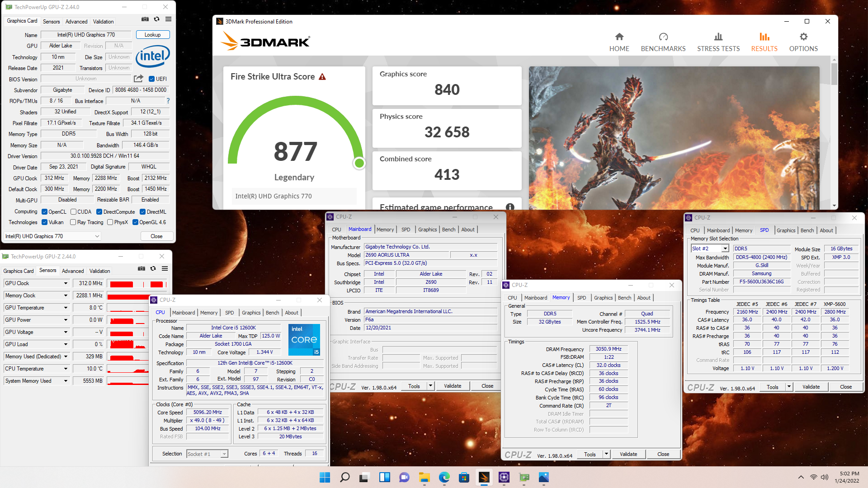
Task: Open Task View from taskbar
Action: click(x=364, y=477)
